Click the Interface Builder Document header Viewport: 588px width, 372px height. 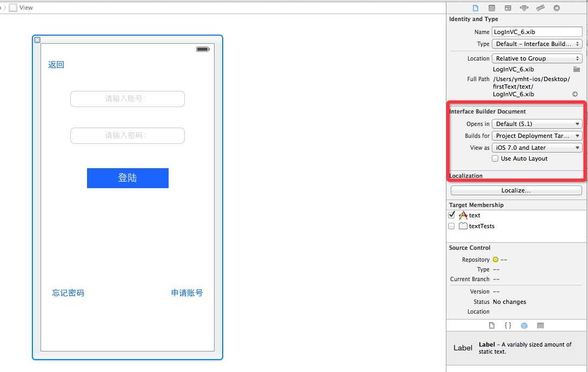487,111
